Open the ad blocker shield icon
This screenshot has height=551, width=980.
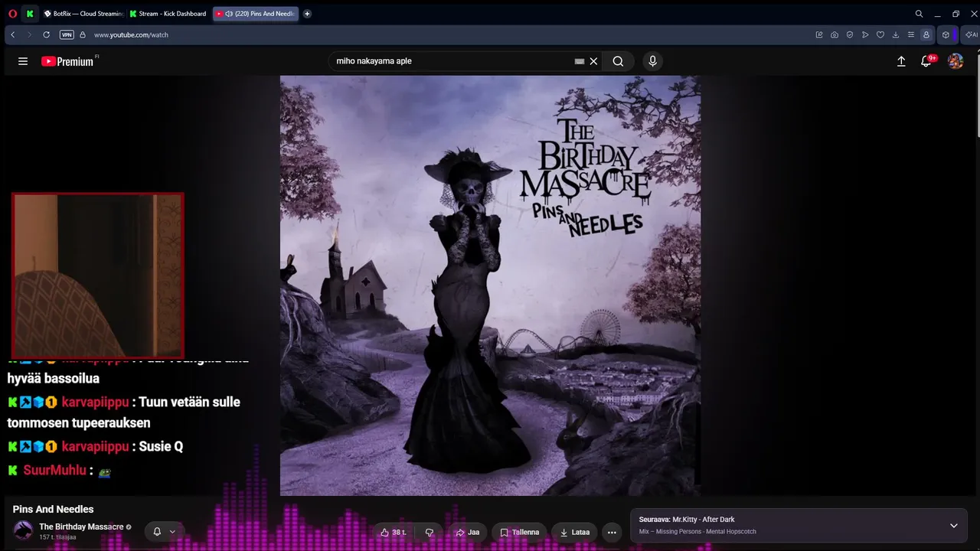[850, 34]
